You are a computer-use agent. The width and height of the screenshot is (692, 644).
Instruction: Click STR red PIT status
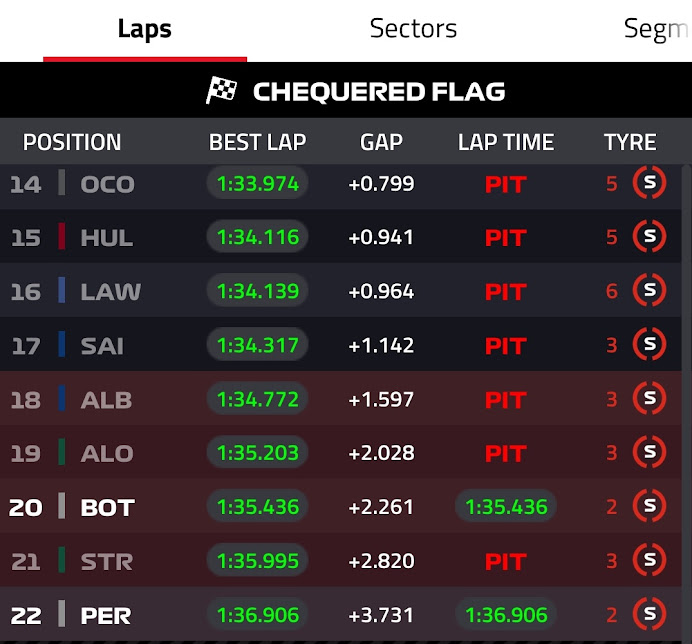click(x=505, y=562)
